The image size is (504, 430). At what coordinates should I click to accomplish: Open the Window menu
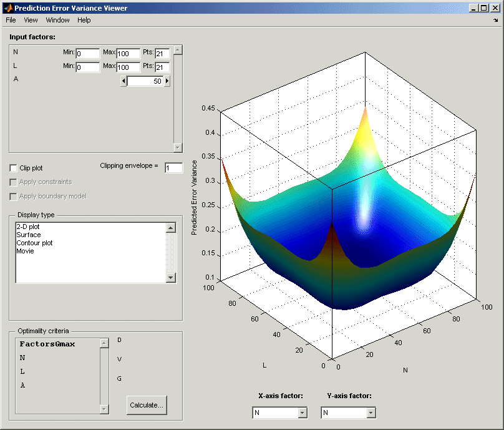(x=57, y=20)
